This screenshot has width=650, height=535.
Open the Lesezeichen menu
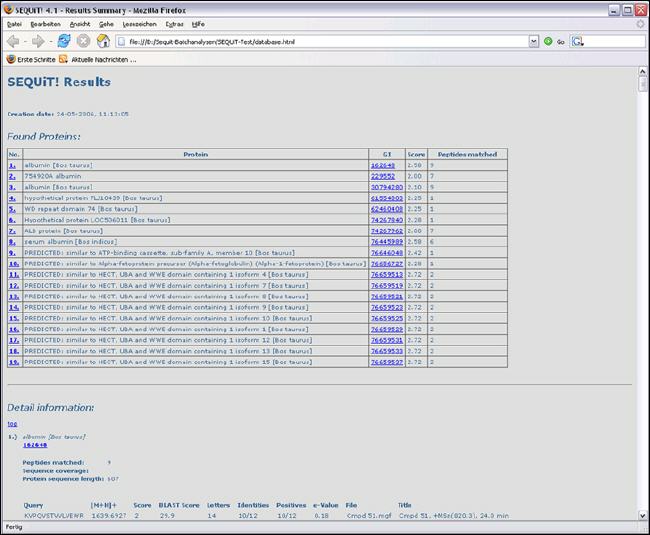coord(137,23)
